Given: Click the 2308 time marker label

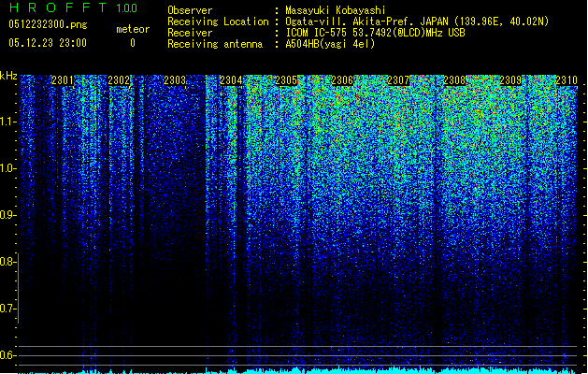Looking at the screenshot, I should (x=454, y=80).
